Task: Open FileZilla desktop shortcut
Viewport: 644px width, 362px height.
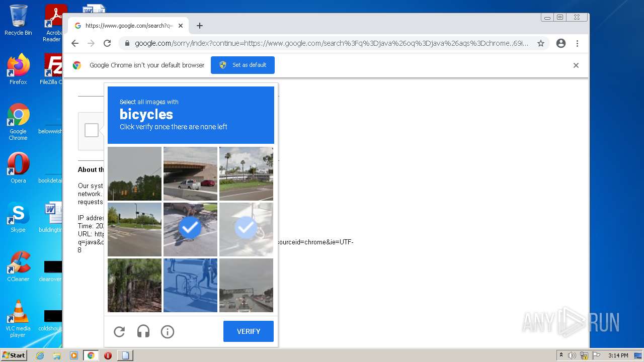Action: [51, 69]
